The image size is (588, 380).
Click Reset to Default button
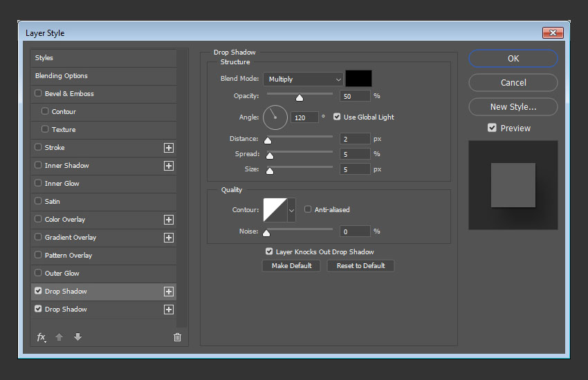360,265
